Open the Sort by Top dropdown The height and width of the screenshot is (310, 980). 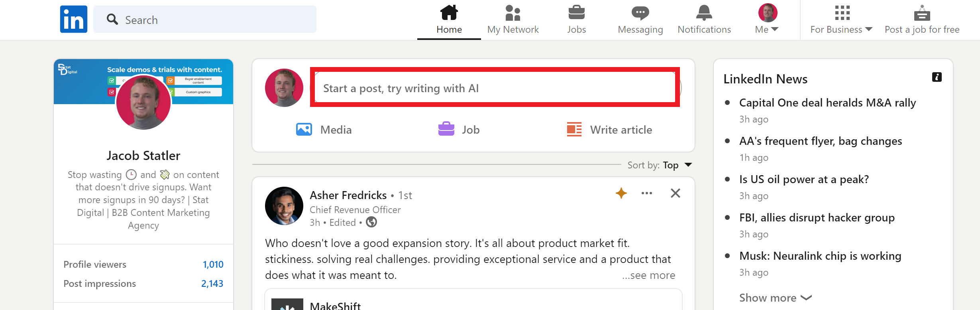(x=660, y=165)
